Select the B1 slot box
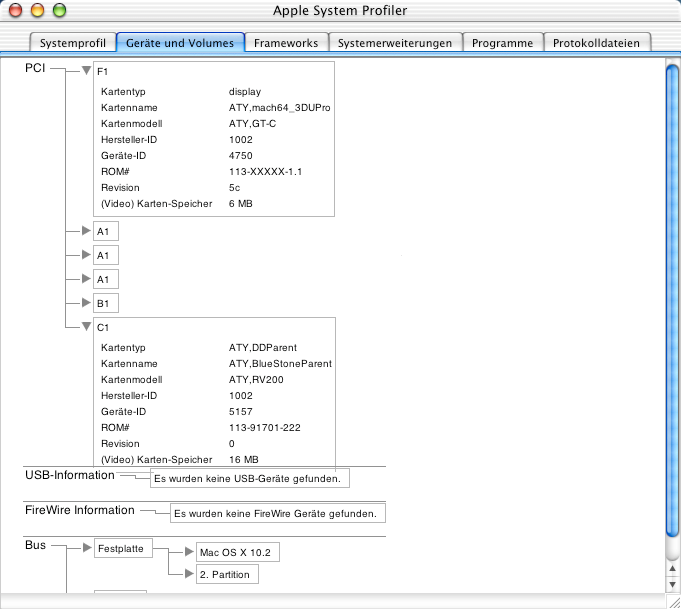Screen dimensions: 681x609 (x=106, y=303)
